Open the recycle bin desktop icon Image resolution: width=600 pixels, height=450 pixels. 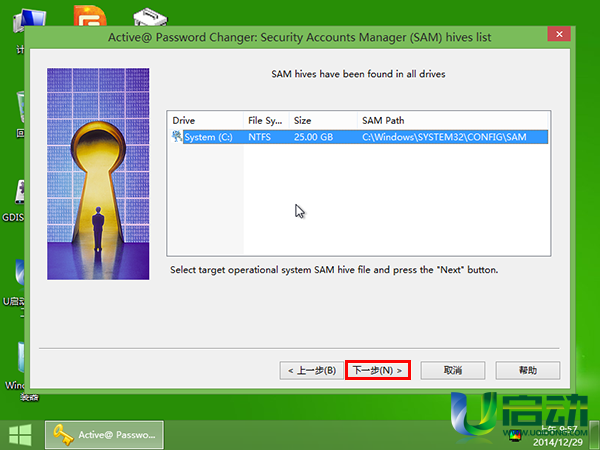(x=20, y=113)
